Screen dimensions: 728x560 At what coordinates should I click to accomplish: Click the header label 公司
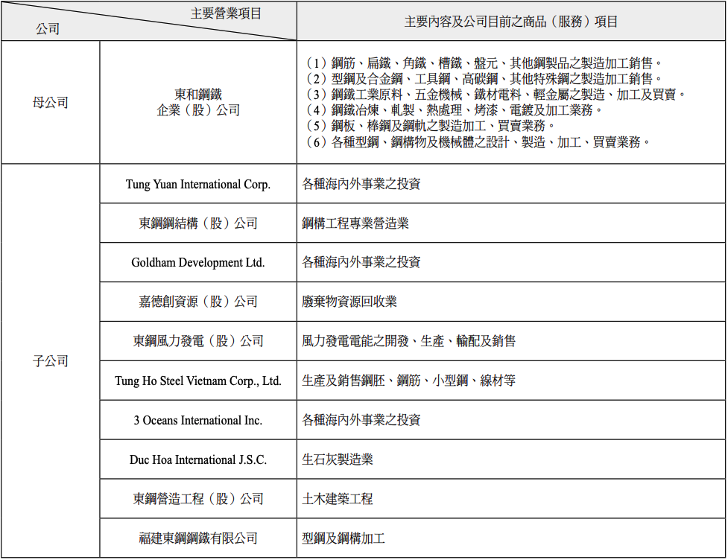tap(48, 29)
